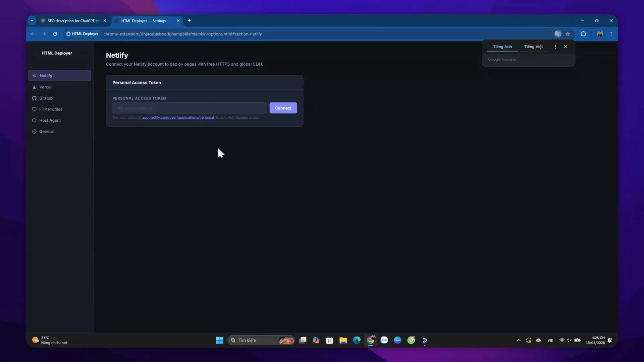Close the HTML Deployer Settings tab
Screen dimensions: 644x362
pos(178,21)
